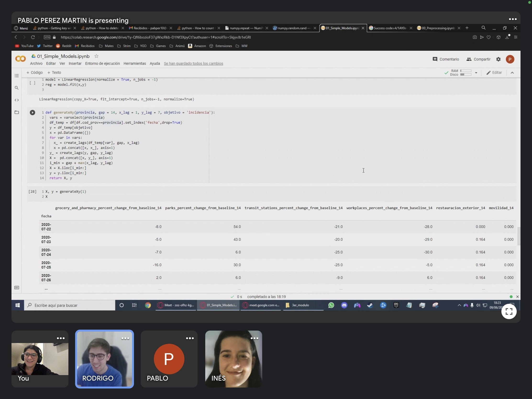Viewport: 532px width, 399px height.
Task: Open the Archivo menu
Action: [36, 63]
